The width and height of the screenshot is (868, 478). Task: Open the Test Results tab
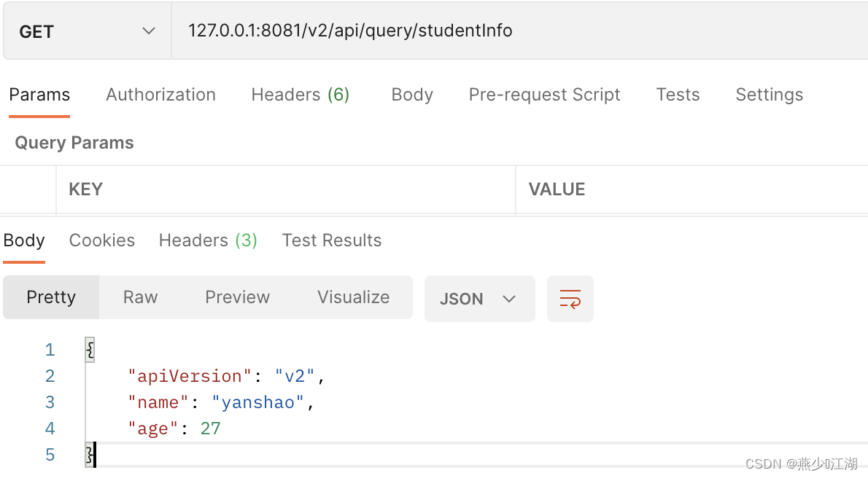click(x=332, y=240)
